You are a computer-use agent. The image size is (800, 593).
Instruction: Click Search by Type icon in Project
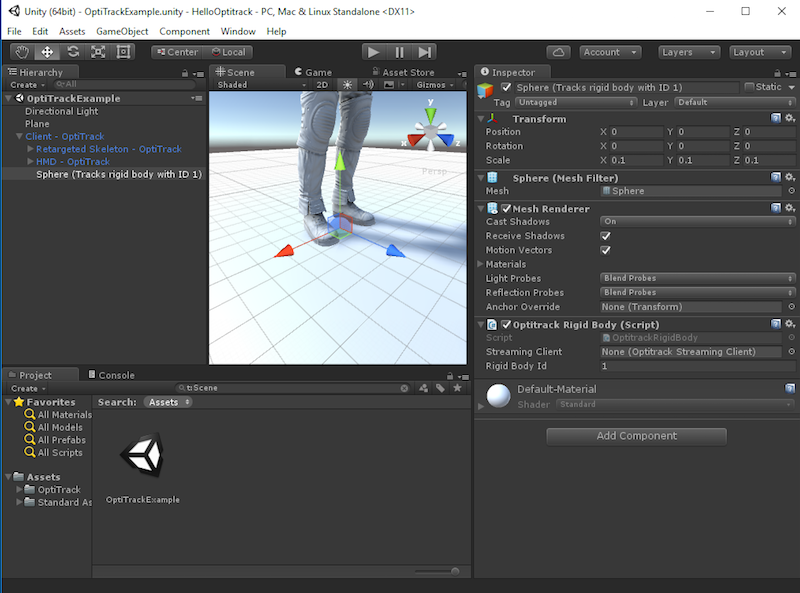423,388
